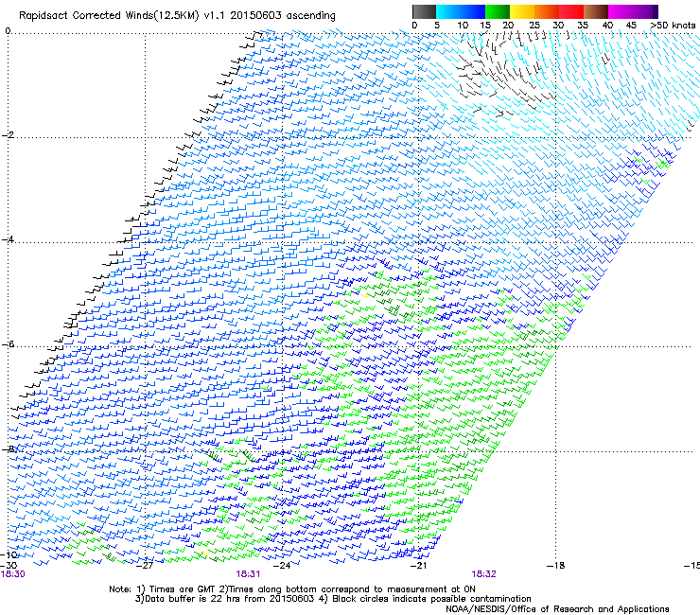Click the 0 latitude axis label
Image resolution: width=700 pixels, height=615 pixels.
click(x=8, y=31)
